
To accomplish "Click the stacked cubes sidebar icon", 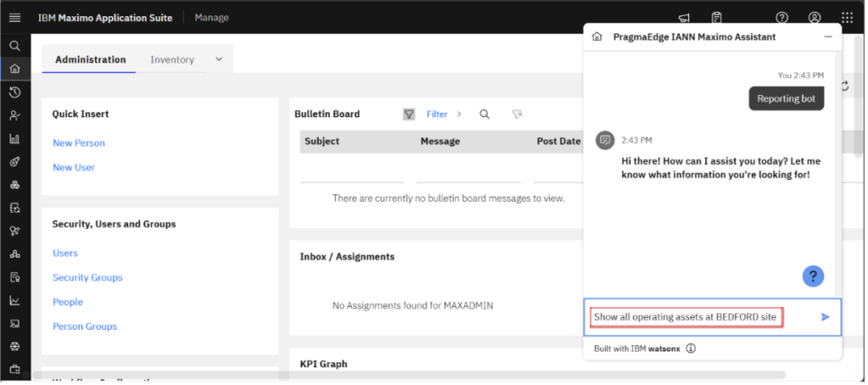I will point(15,185).
